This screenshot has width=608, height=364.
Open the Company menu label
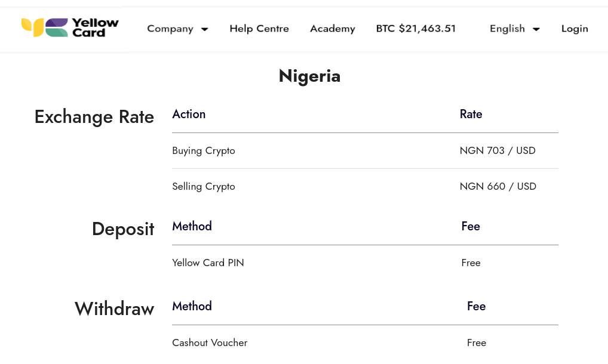170,29
